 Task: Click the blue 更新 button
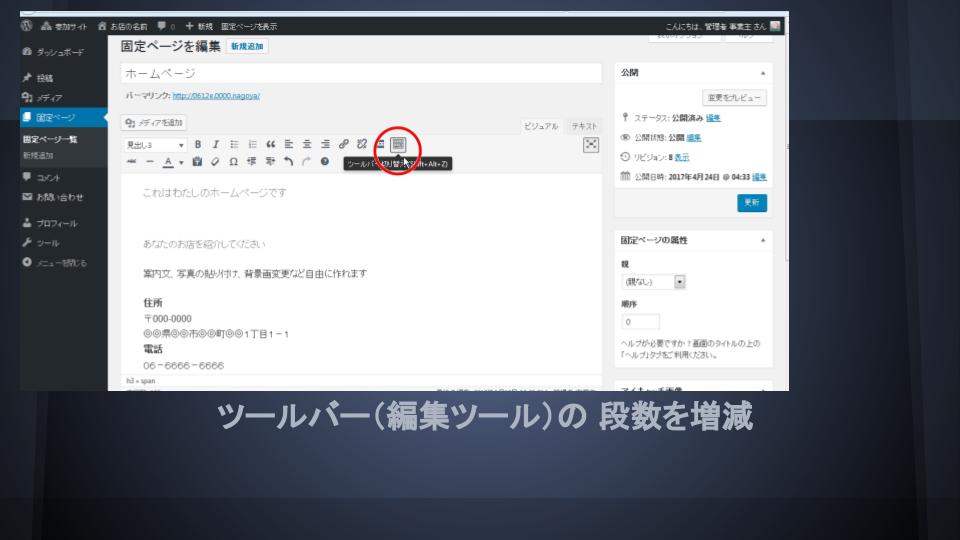pyautogui.click(x=751, y=203)
